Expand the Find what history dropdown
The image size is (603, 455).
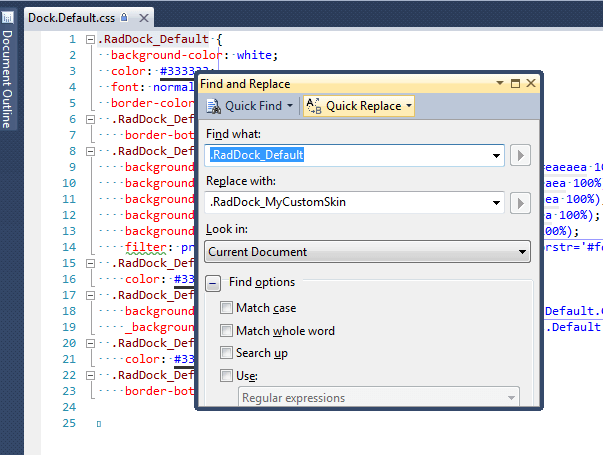pyautogui.click(x=497, y=155)
